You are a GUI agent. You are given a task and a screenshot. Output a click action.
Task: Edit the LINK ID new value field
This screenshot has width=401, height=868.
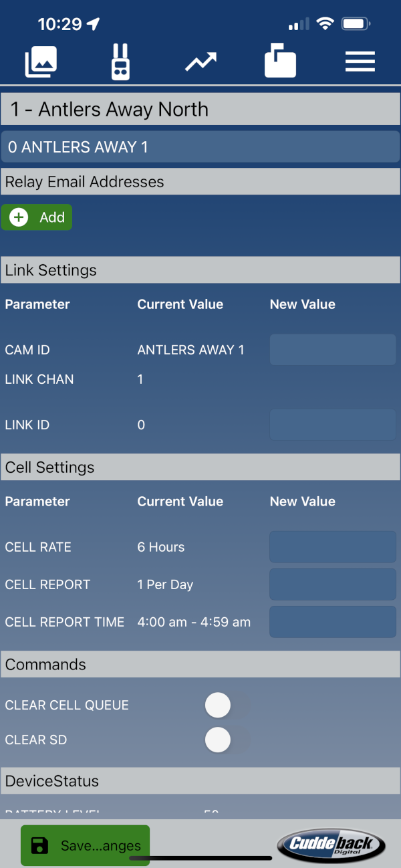(333, 425)
